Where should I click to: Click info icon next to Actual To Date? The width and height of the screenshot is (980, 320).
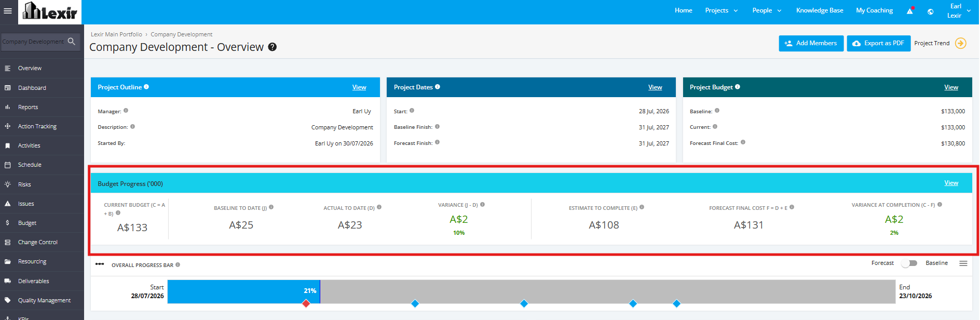point(379,207)
